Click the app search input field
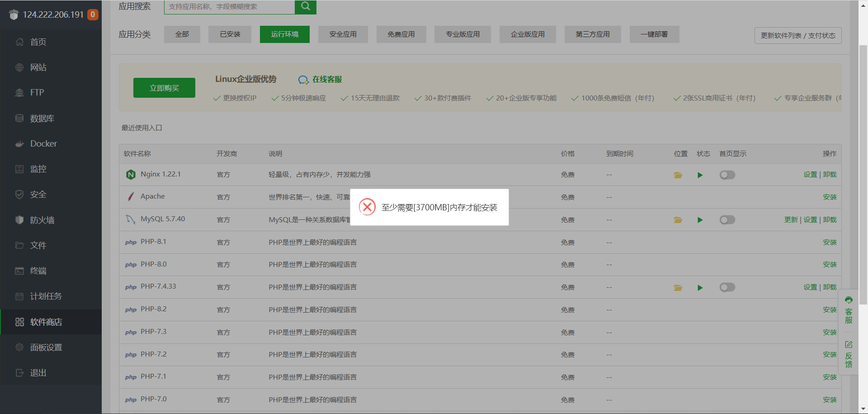The image size is (868, 414). point(229,7)
